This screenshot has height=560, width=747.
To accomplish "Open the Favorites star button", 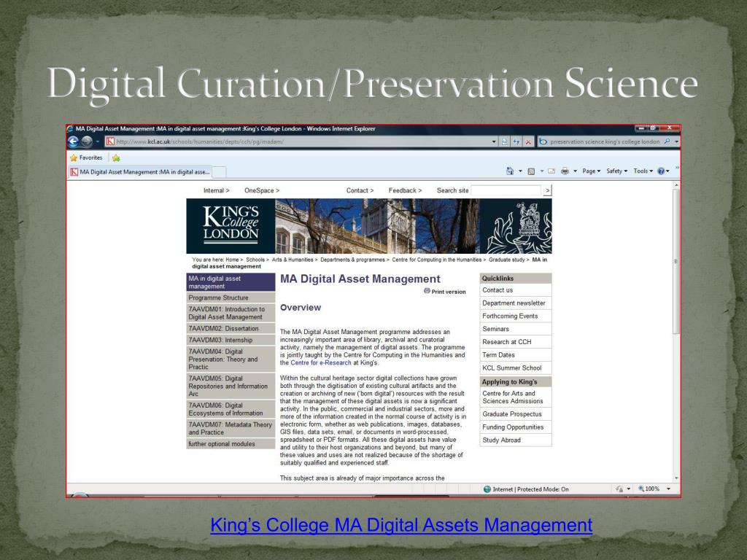I will click(x=86, y=157).
